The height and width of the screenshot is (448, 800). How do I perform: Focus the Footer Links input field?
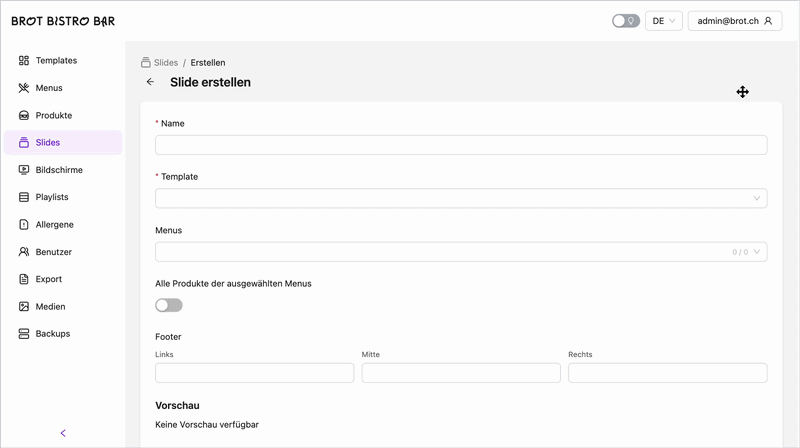click(254, 373)
